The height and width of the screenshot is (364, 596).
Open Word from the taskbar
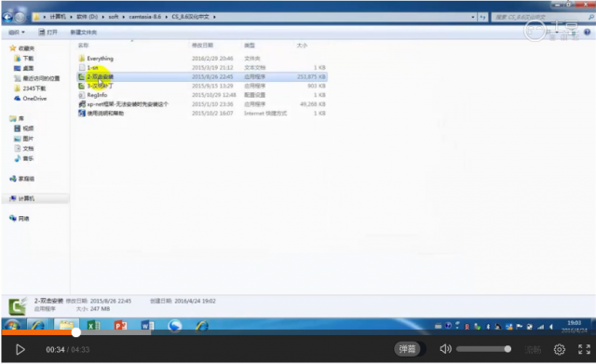[x=147, y=326]
